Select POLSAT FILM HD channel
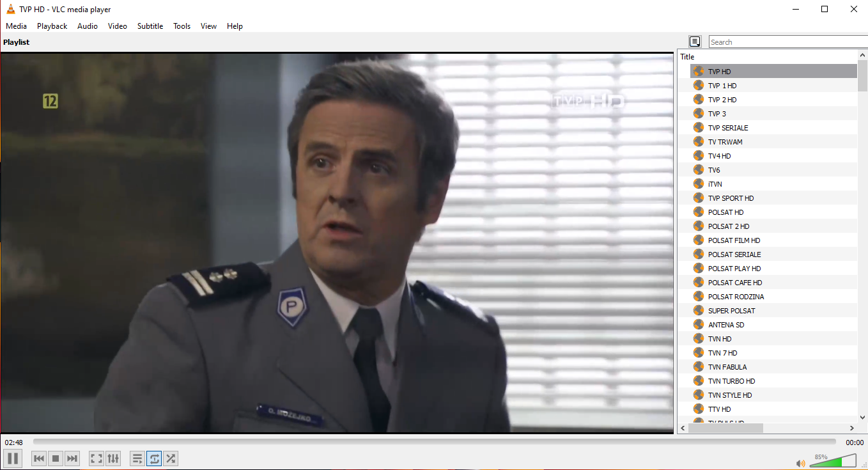This screenshot has width=868, height=470. (x=773, y=240)
